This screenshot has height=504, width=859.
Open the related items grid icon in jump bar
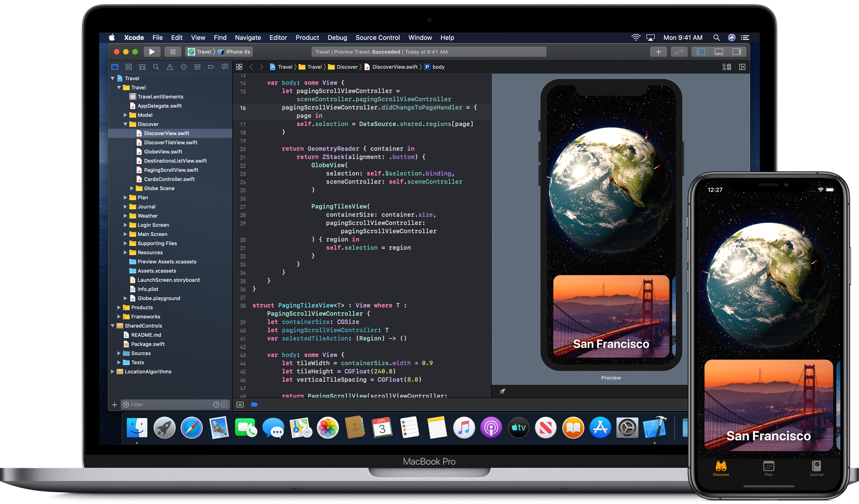click(x=239, y=67)
